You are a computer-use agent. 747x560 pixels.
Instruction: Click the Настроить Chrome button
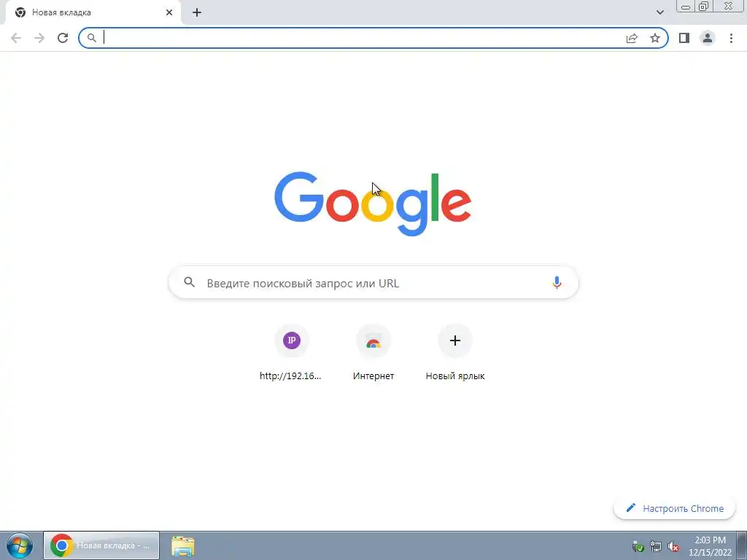coord(675,508)
